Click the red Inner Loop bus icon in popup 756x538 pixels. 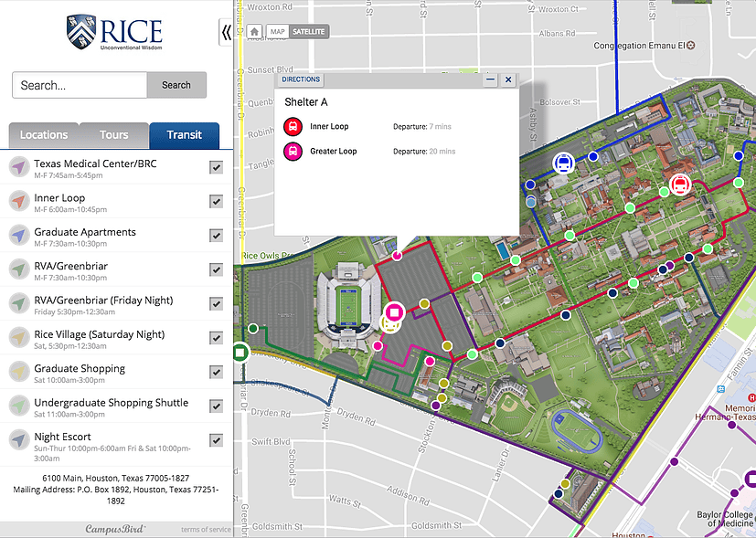[293, 127]
